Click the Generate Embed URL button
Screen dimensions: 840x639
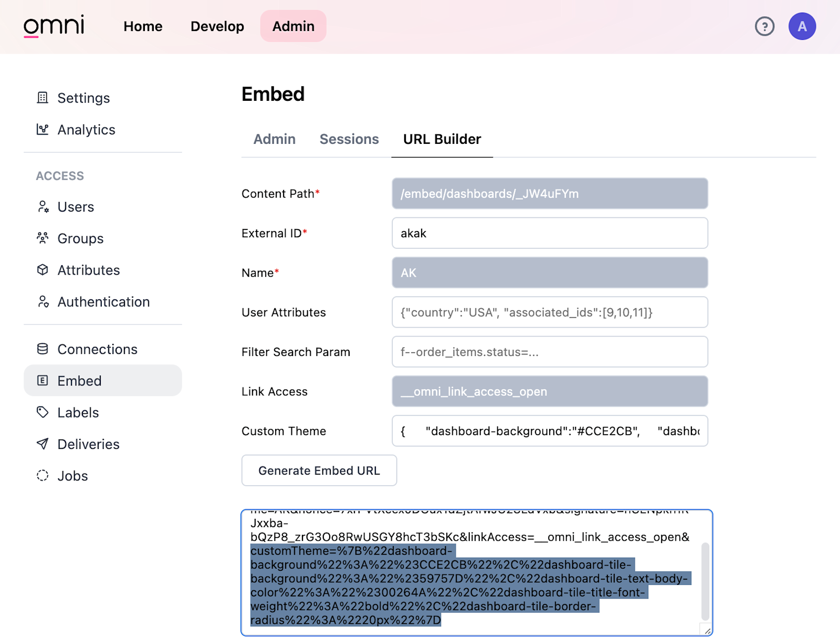click(x=319, y=470)
